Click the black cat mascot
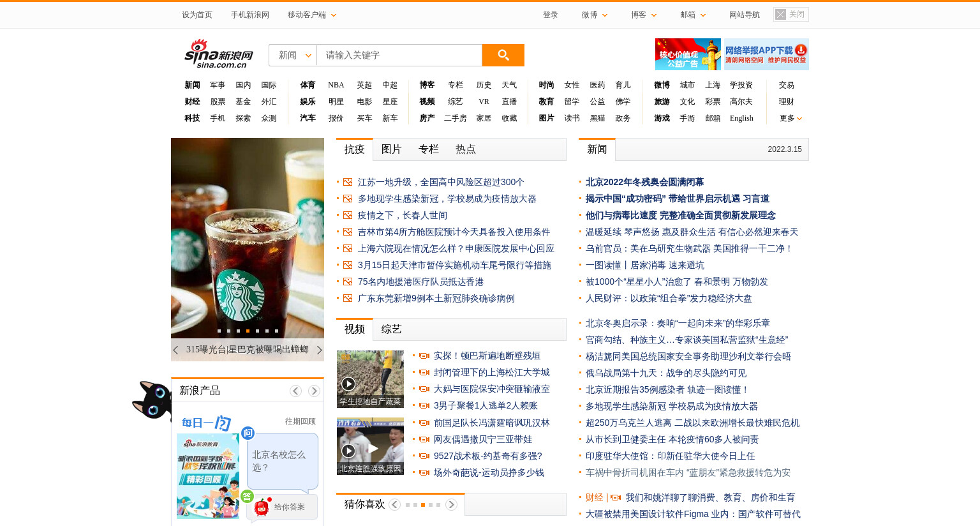Image resolution: width=980 pixels, height=526 pixels. (x=152, y=401)
